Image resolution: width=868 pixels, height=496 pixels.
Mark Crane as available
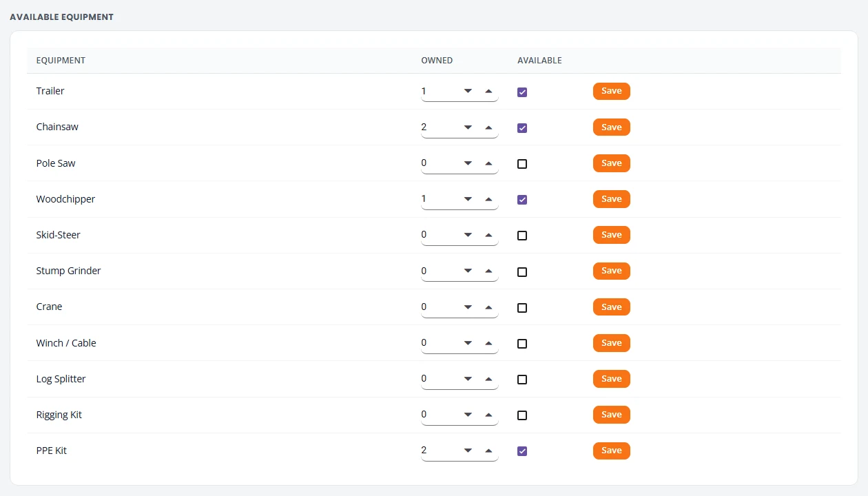(522, 308)
